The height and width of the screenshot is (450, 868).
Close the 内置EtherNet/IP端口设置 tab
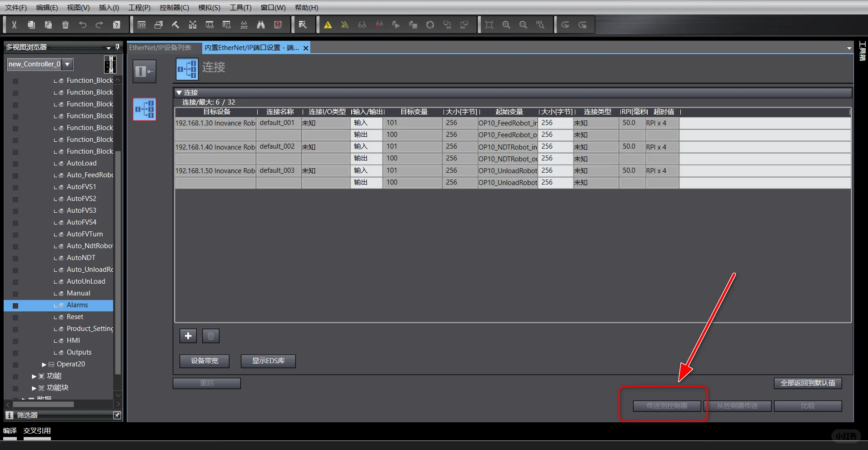(x=306, y=48)
